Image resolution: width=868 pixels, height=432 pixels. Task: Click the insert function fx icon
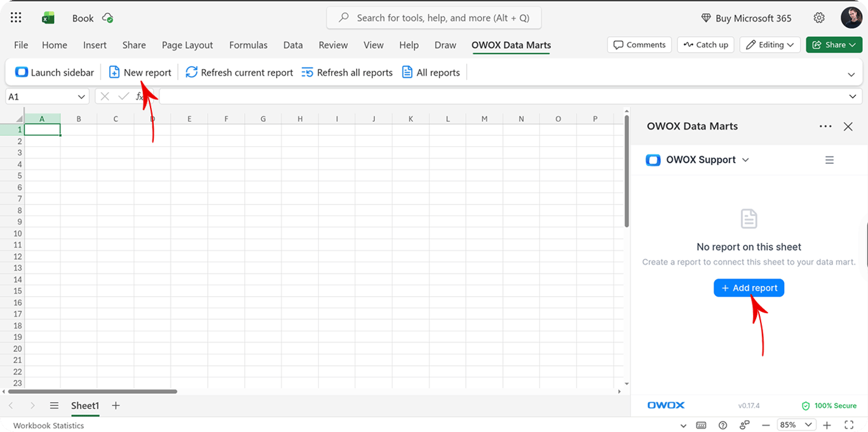click(x=140, y=97)
